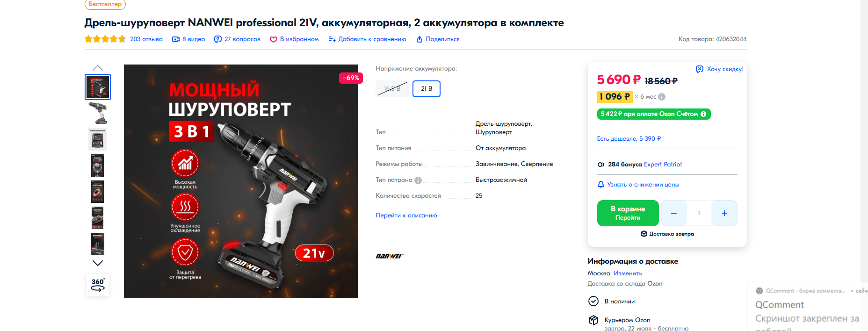Open the second drill thumbnail image
Image resolution: width=868 pixels, height=331 pixels.
[98, 113]
